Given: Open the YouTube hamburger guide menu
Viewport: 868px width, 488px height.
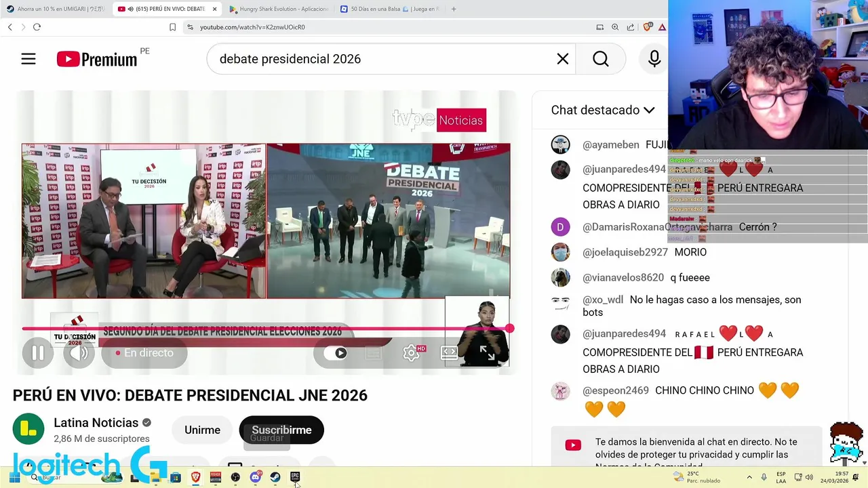Looking at the screenshot, I should pyautogui.click(x=28, y=59).
